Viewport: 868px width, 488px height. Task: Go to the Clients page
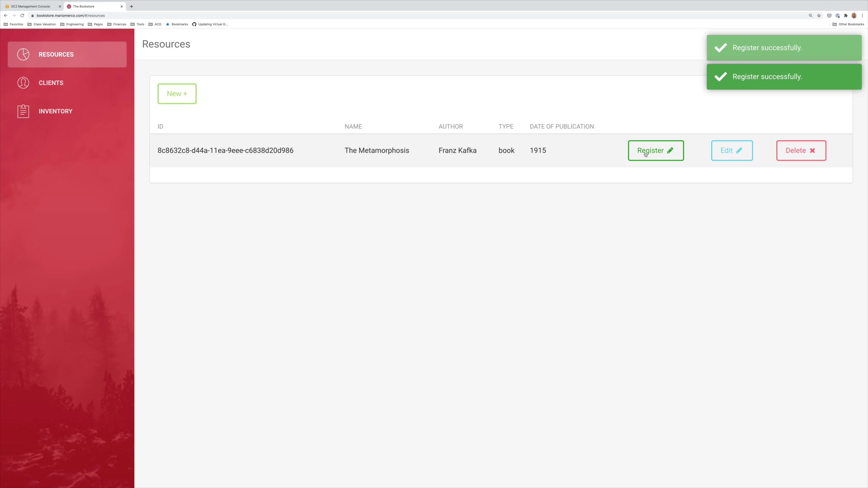pos(51,83)
